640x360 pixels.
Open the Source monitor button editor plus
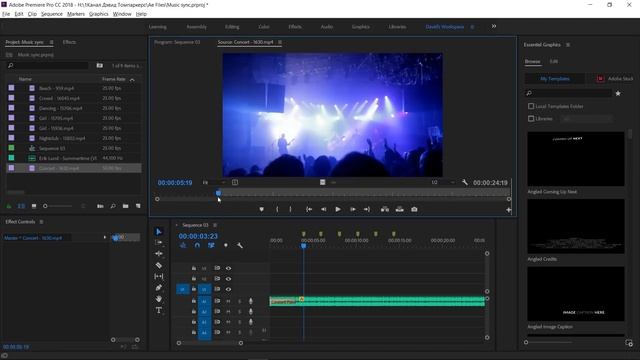pyautogui.click(x=509, y=210)
